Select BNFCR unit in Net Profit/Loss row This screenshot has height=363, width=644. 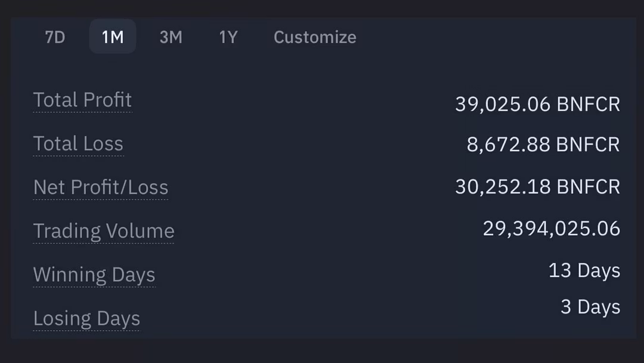click(x=588, y=187)
